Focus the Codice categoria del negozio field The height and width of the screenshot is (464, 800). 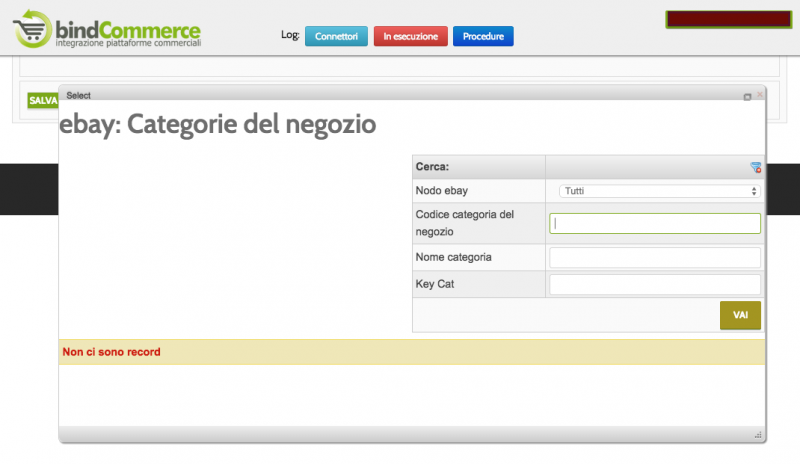pos(655,224)
